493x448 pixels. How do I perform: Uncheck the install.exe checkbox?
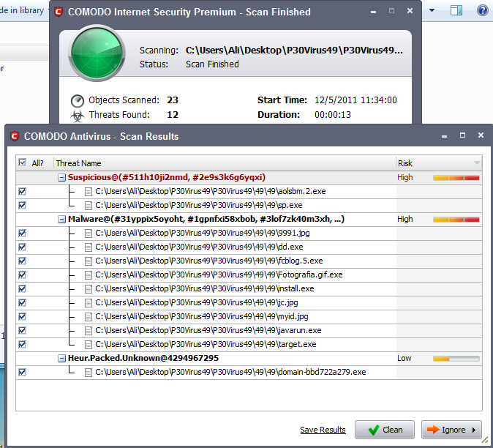pyautogui.click(x=22, y=288)
